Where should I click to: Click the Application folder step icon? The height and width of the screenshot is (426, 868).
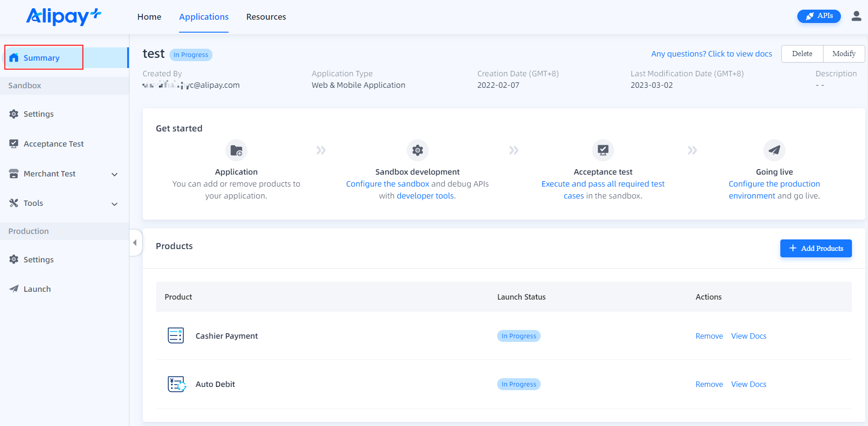pos(236,150)
